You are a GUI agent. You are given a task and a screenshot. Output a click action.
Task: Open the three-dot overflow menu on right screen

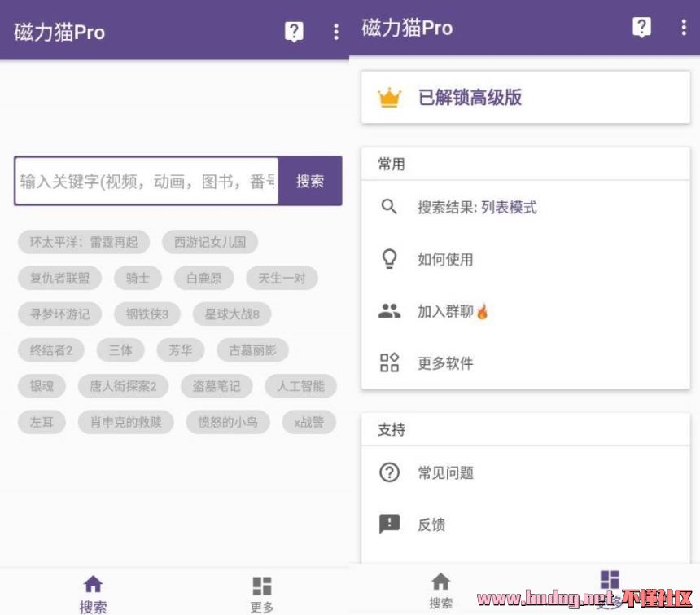click(683, 27)
